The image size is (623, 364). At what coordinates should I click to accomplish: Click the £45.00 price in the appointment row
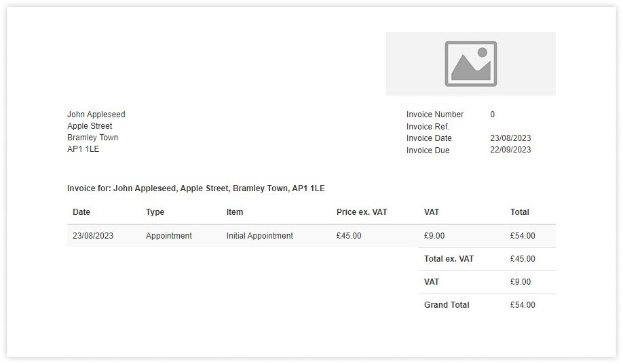(x=349, y=236)
